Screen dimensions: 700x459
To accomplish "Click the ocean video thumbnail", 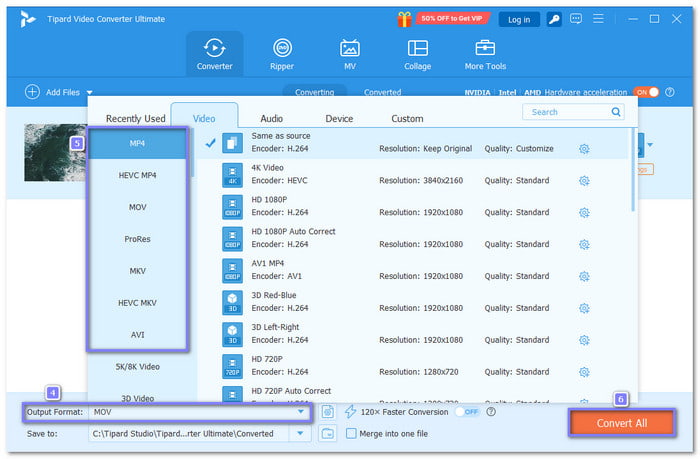I will (x=55, y=153).
